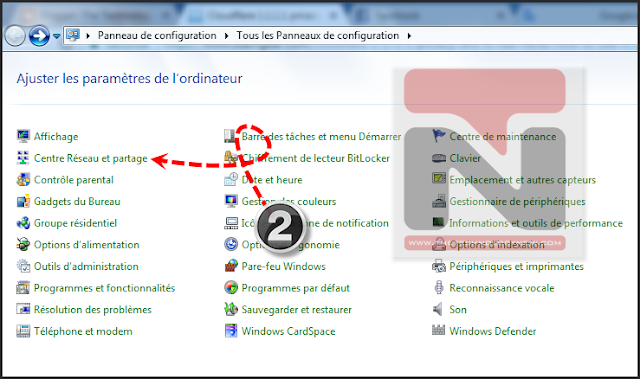The width and height of the screenshot is (640, 379).
Task: Open Centre de maintenance link
Action: pyautogui.click(x=503, y=136)
